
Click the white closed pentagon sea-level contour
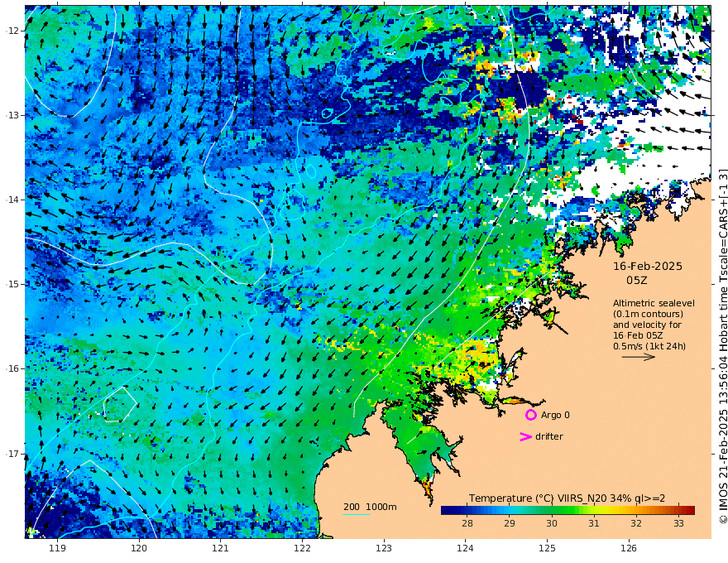point(120,404)
